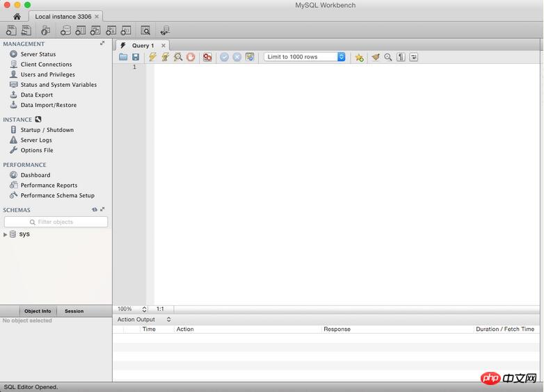Image resolution: width=544 pixels, height=392 pixels.
Task: Execute statement under cursor icon
Action: click(x=165, y=57)
